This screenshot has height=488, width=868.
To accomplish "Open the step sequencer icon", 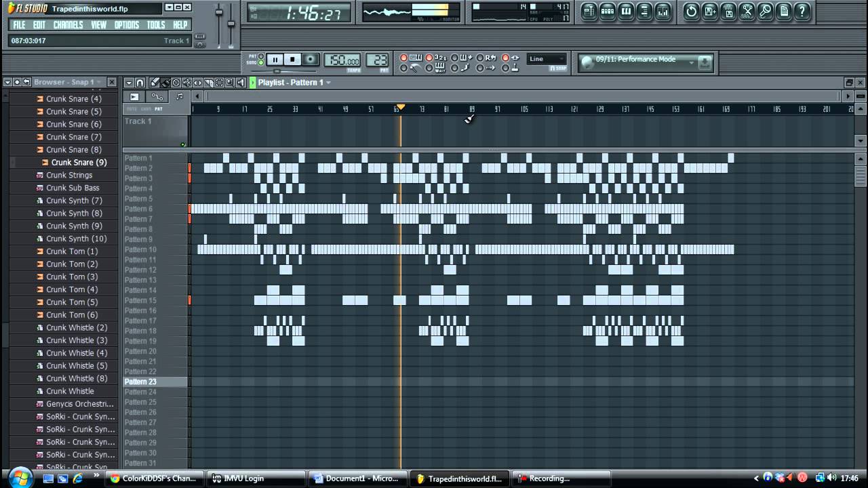I will tap(608, 12).
